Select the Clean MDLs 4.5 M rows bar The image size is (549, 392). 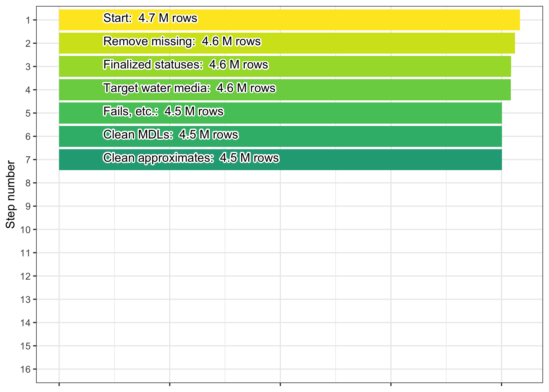[281, 136]
